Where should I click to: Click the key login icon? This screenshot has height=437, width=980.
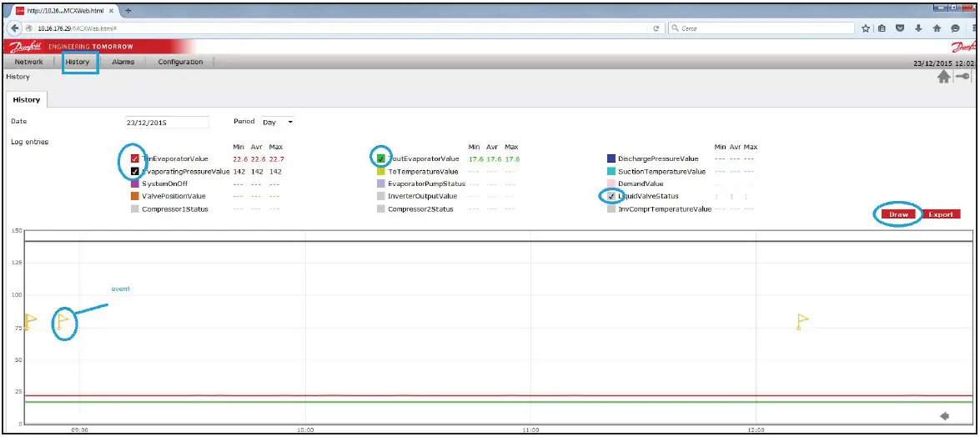(x=963, y=76)
